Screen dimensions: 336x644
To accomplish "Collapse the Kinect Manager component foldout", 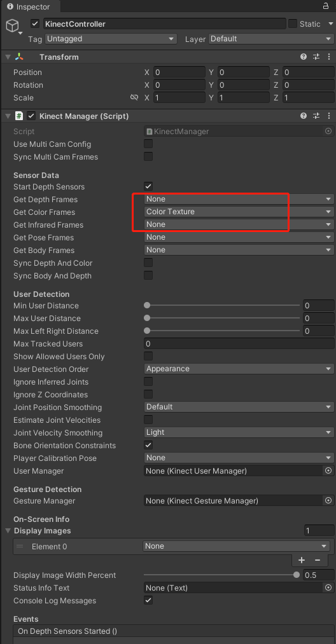I will (x=8, y=116).
